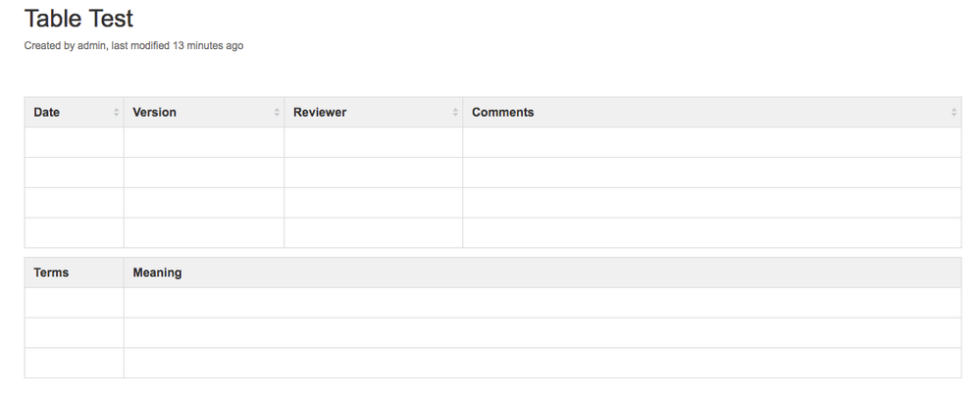This screenshot has height=394, width=980.
Task: Click first empty cell under Date
Action: (x=75, y=142)
